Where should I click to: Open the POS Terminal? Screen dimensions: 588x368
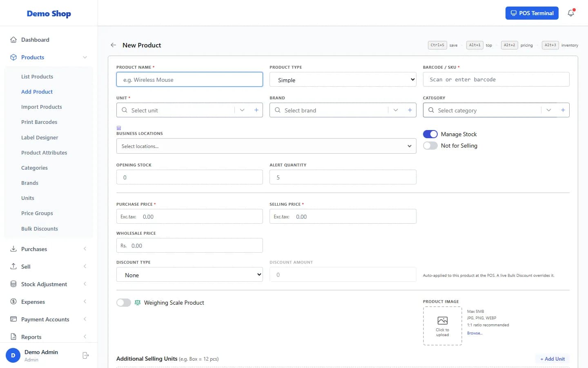(532, 13)
